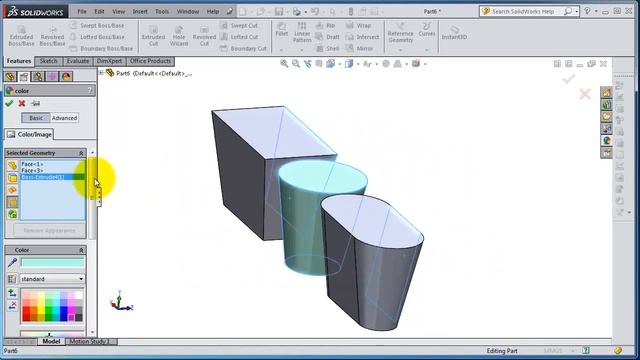The height and width of the screenshot is (360, 640).
Task: Open SolidWorks Resources task pane icon
Action: (607, 93)
